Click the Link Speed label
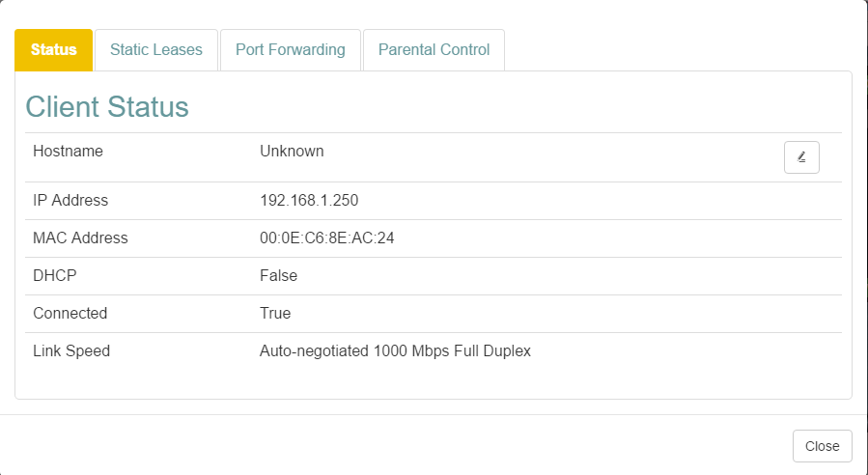 coord(71,351)
